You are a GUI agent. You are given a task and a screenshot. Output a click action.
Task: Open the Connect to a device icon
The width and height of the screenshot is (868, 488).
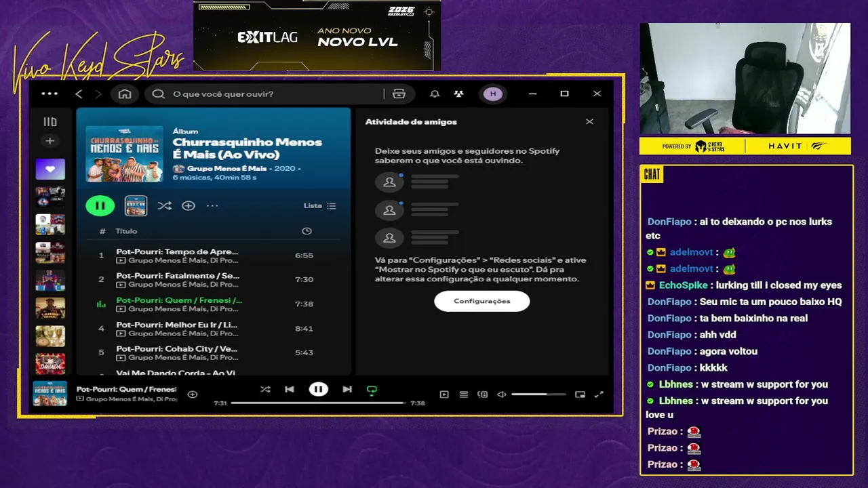[483, 394]
